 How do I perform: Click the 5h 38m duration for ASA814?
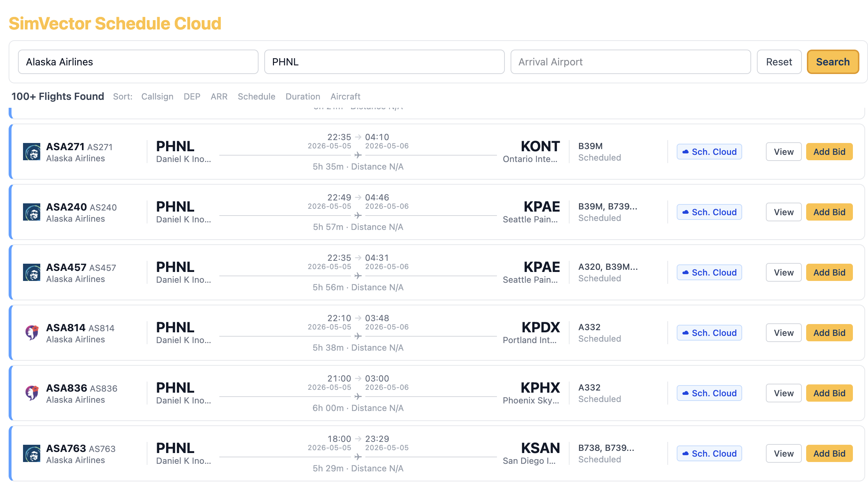click(328, 348)
